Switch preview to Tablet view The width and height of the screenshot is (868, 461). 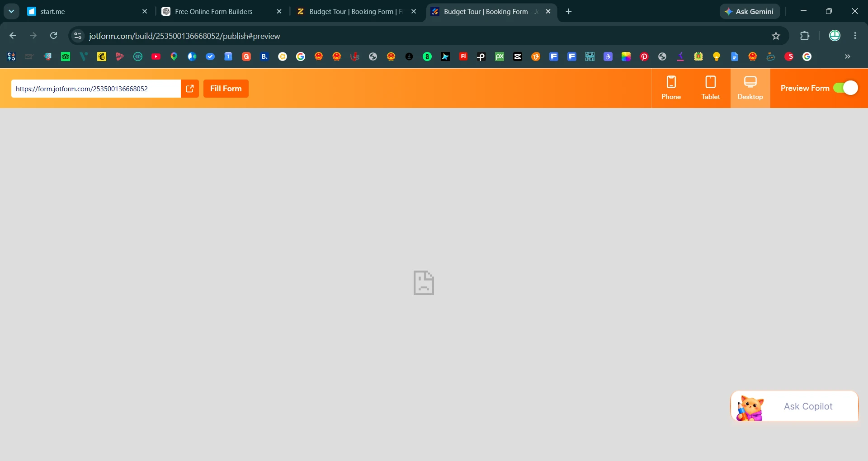711,88
